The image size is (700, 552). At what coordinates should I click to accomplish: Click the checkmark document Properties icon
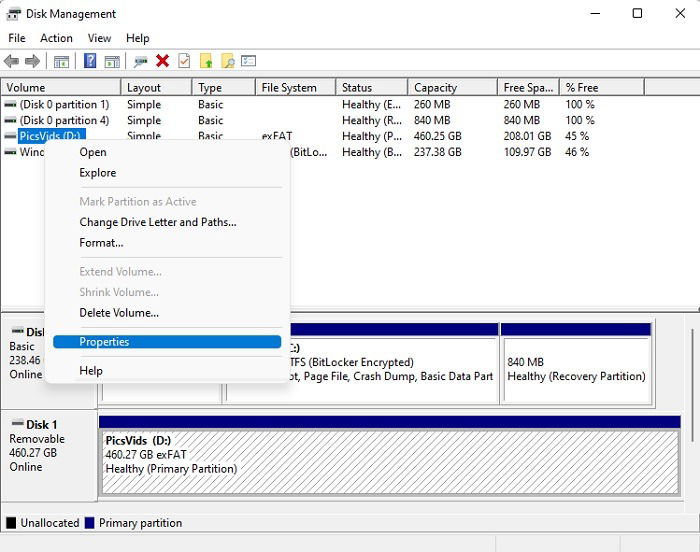(184, 61)
